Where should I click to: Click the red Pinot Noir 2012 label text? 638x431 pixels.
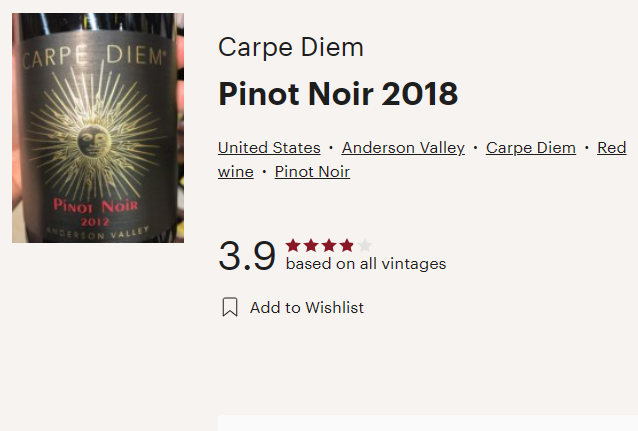(95, 212)
